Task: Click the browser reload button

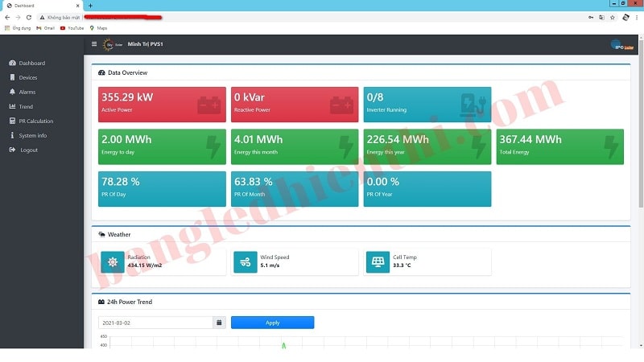Action: 29,17
